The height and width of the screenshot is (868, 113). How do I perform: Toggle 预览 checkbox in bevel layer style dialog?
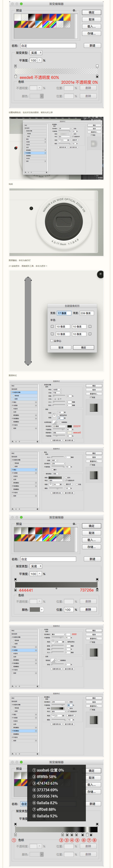[x=91, y=397]
